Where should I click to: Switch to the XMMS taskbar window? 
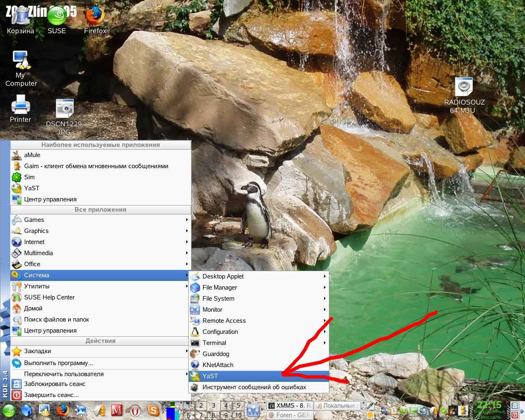290,406
